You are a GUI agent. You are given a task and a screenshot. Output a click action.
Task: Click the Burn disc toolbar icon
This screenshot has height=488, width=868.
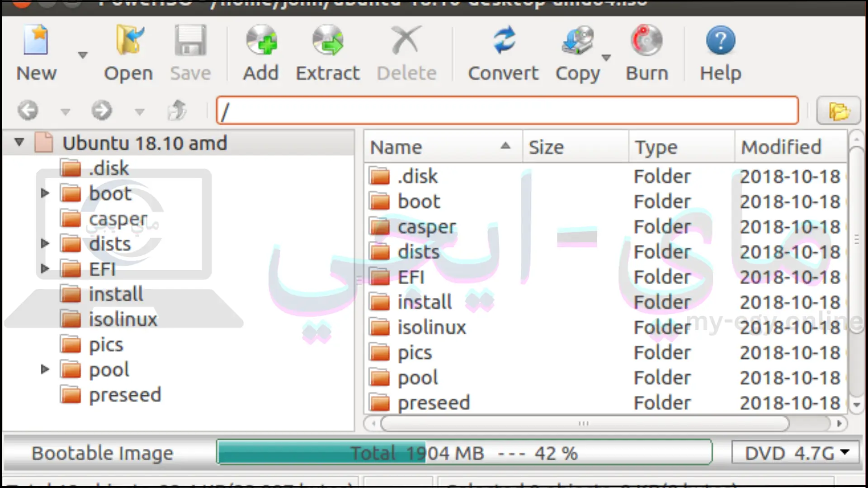click(x=647, y=40)
